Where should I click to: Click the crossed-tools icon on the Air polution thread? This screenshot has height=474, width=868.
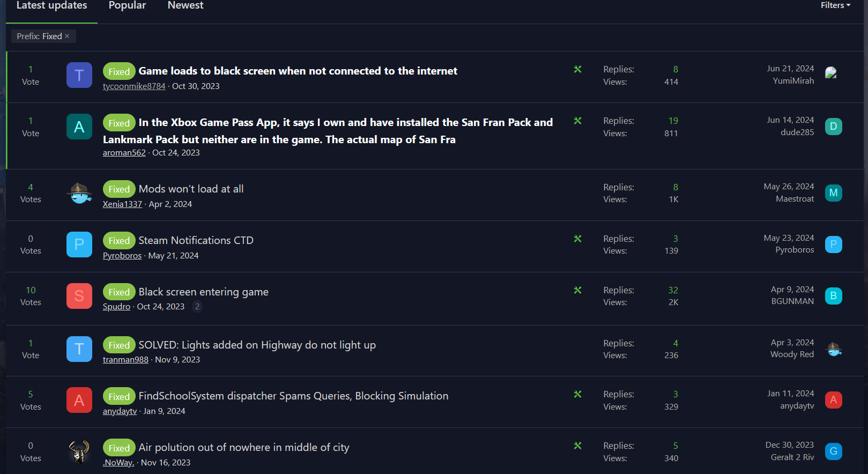click(577, 446)
